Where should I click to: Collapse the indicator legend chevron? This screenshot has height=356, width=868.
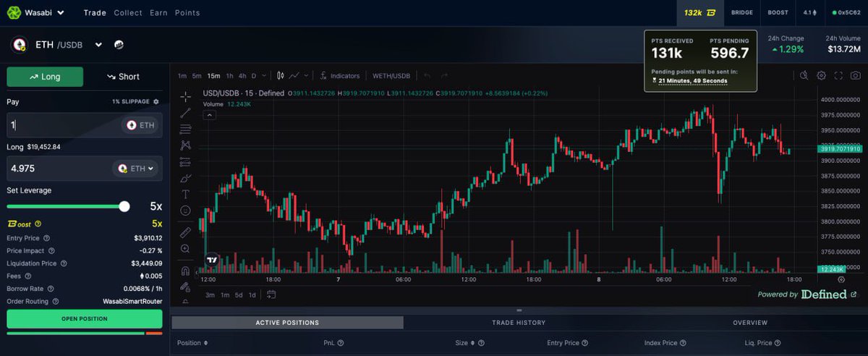(209, 114)
